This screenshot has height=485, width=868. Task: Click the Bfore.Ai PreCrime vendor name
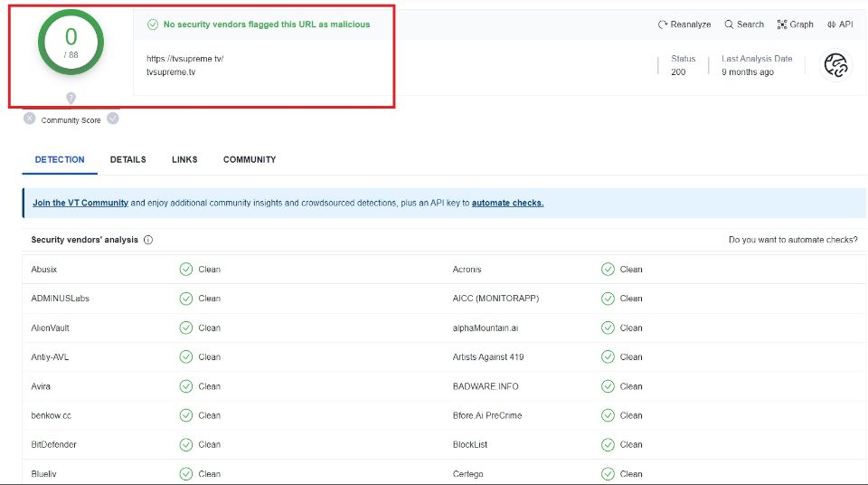[x=487, y=415]
